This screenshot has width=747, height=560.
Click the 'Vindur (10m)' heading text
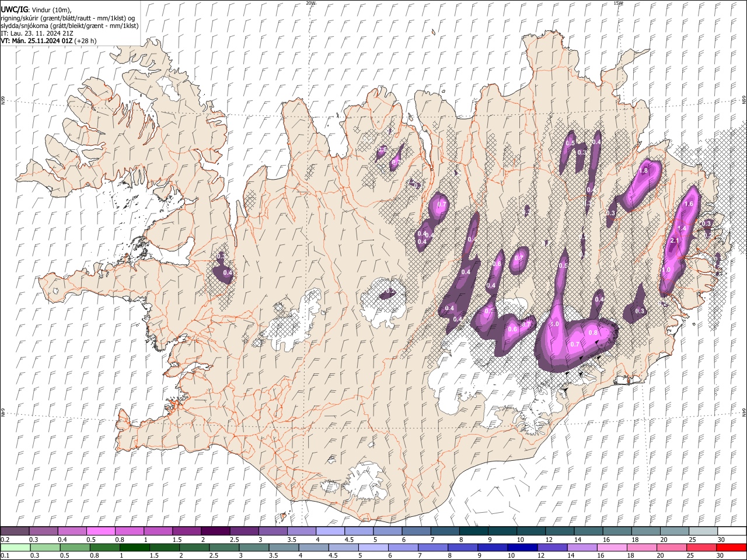coord(51,10)
